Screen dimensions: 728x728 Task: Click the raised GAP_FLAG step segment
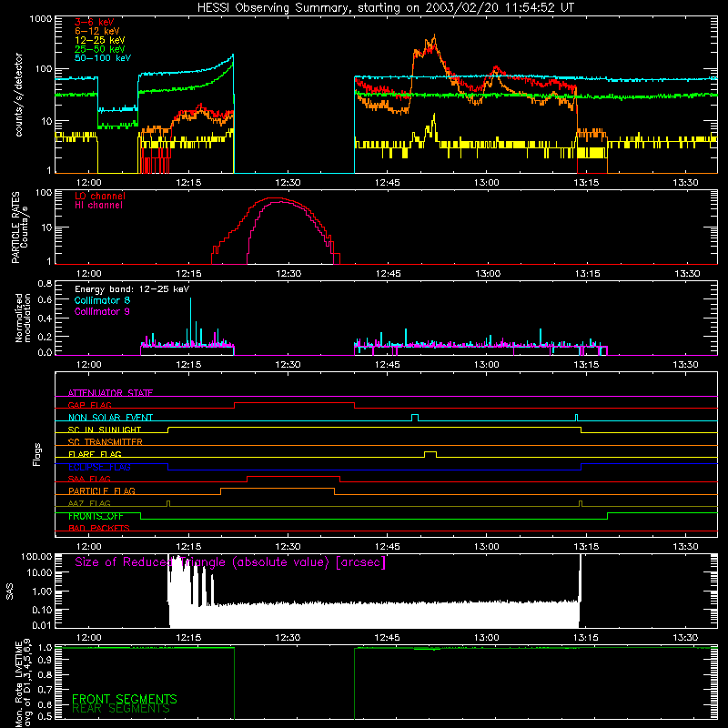tap(294, 403)
